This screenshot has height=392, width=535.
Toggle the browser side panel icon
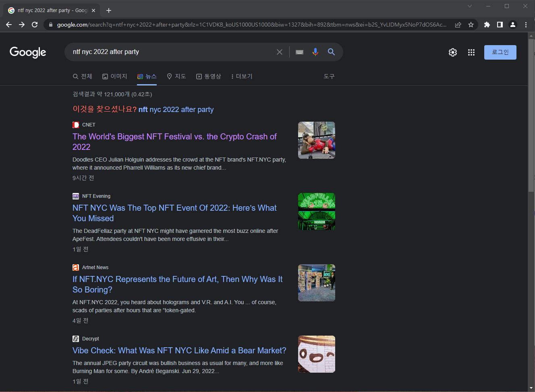coord(500,25)
